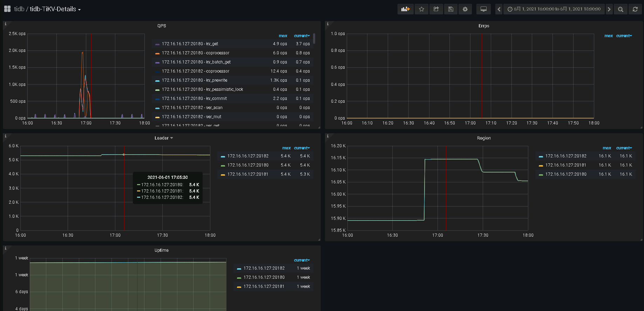Click the zoom out time range icon

point(621,9)
